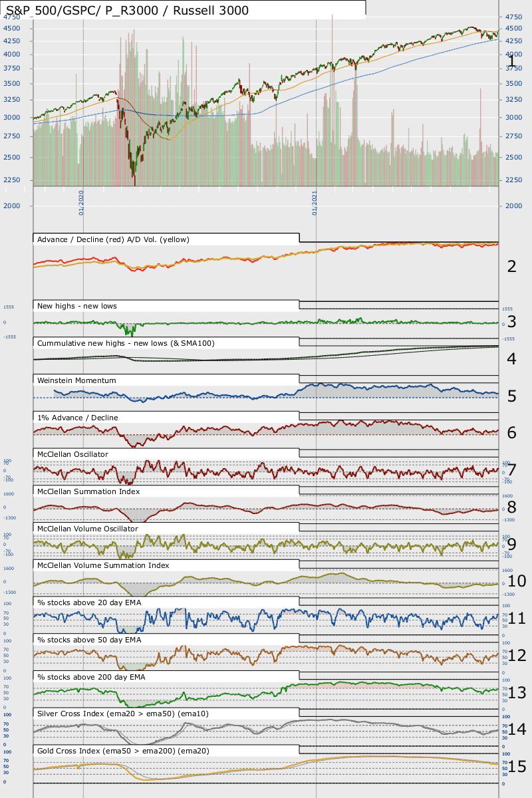Click the McClellan Summation Index label

88,491
